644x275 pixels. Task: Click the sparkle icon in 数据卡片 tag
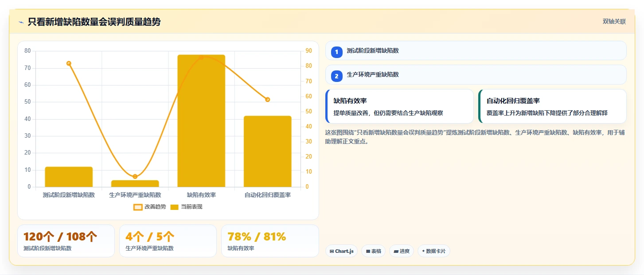tap(423, 251)
